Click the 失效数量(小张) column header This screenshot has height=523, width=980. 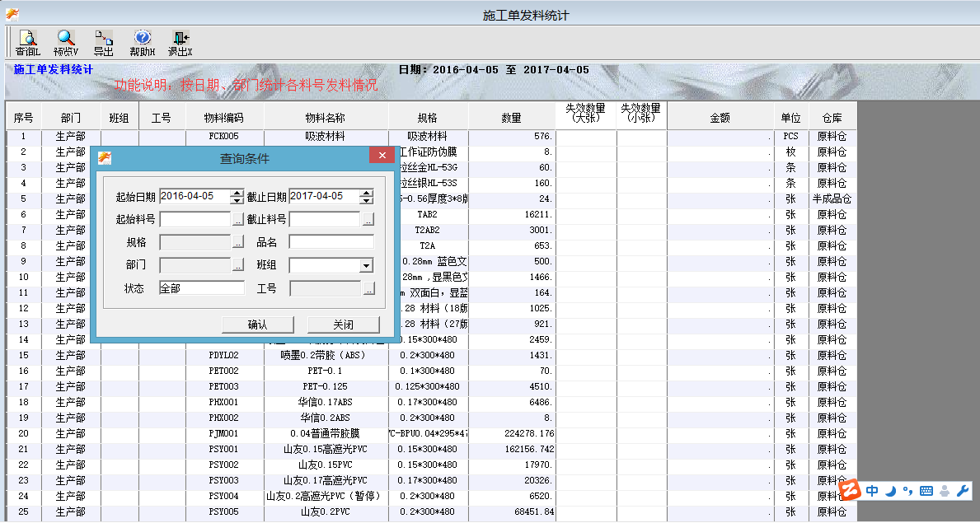point(641,117)
